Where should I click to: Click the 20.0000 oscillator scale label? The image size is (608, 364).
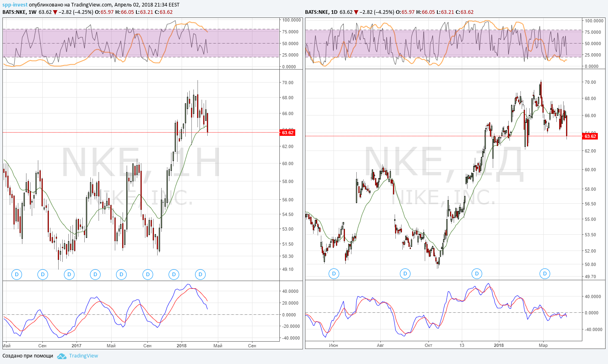(x=291, y=303)
